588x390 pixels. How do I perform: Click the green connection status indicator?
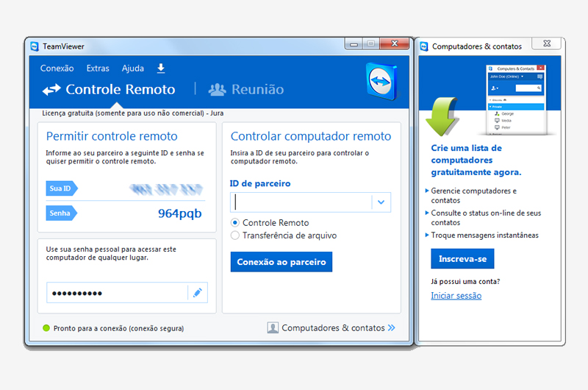(x=46, y=328)
